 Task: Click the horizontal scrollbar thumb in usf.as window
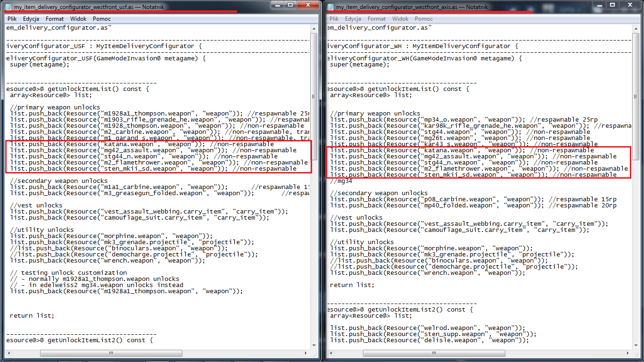(111, 353)
